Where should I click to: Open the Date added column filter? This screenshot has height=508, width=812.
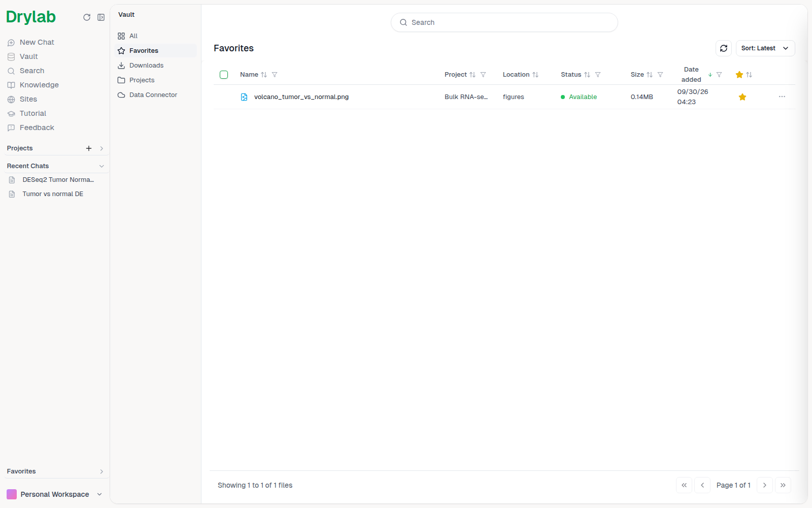[x=719, y=75]
